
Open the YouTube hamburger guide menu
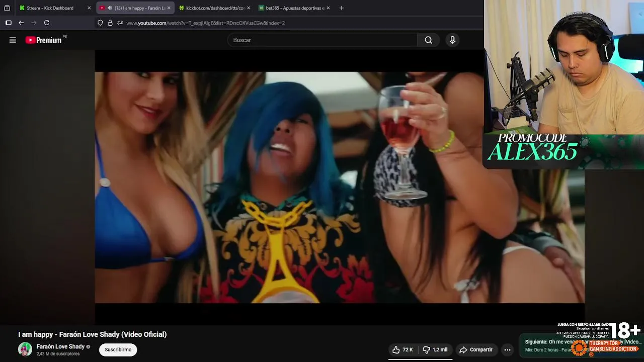[13, 40]
